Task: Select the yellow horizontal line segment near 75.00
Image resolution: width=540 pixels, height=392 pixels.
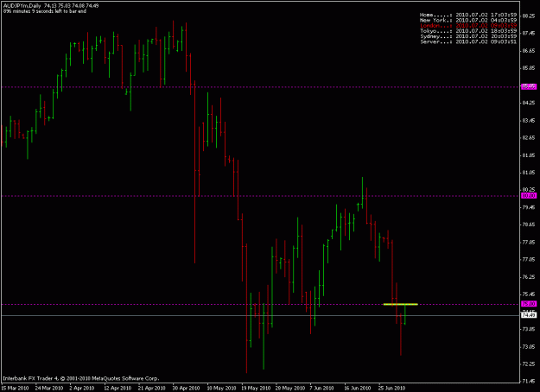Action: (x=401, y=304)
